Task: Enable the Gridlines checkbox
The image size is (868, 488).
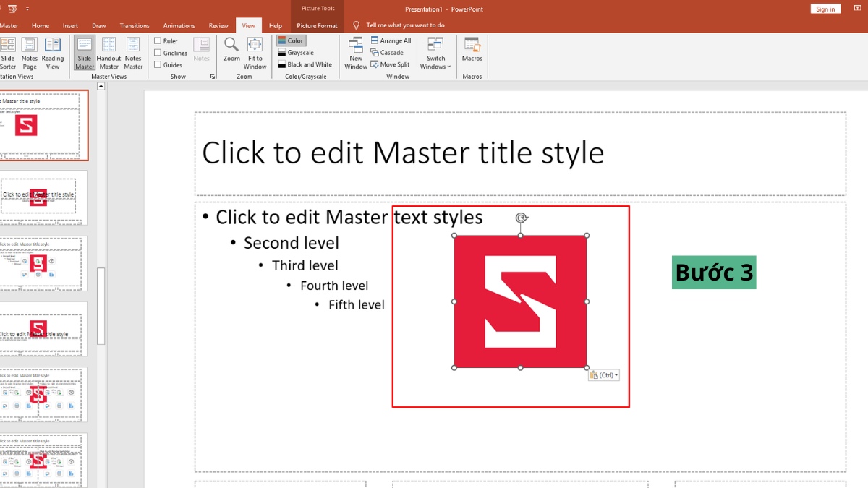Action: [158, 53]
